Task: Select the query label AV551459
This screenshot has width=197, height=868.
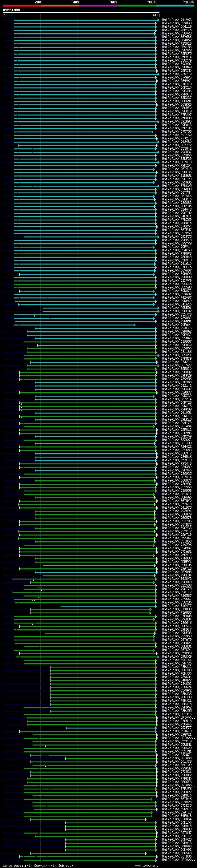Action: pos(11,10)
